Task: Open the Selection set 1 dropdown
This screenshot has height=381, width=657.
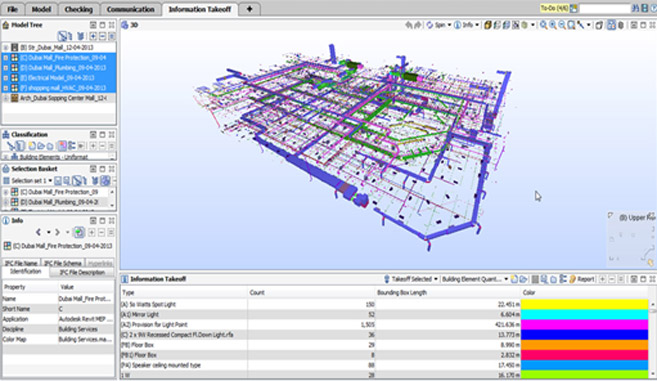Action: (50, 181)
